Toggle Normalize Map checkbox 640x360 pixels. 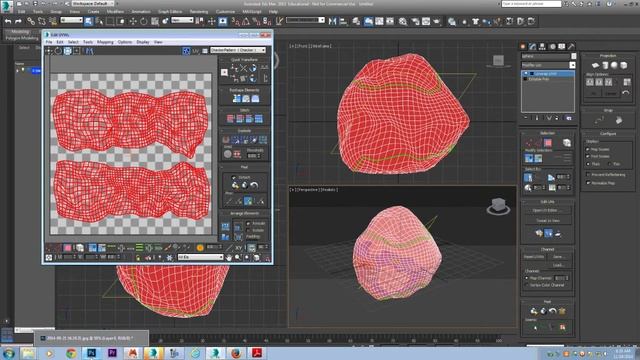coord(588,183)
